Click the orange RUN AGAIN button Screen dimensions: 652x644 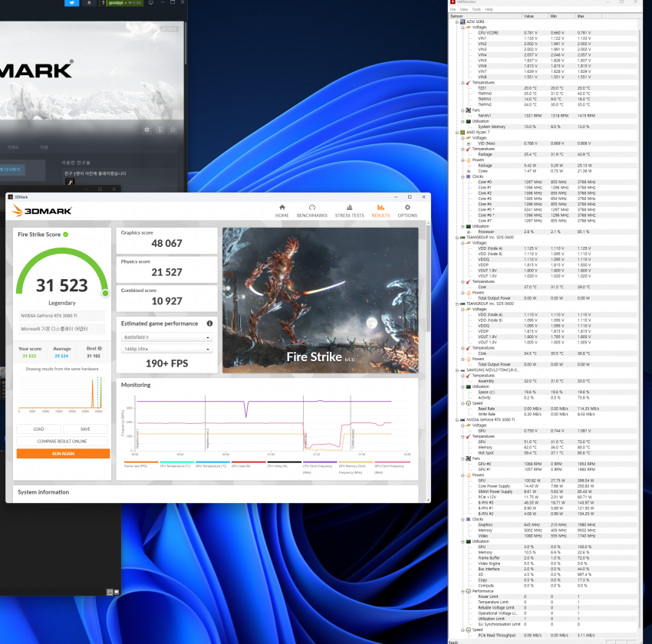(63, 453)
